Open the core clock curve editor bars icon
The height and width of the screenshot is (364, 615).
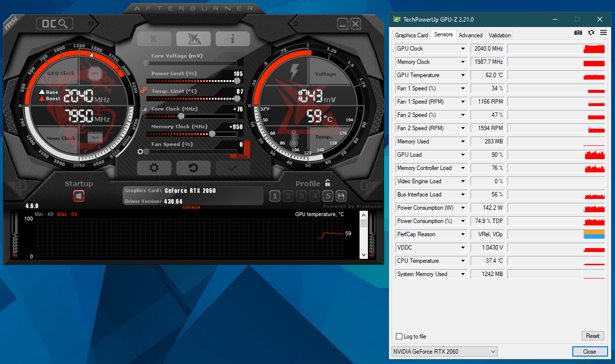(x=144, y=109)
